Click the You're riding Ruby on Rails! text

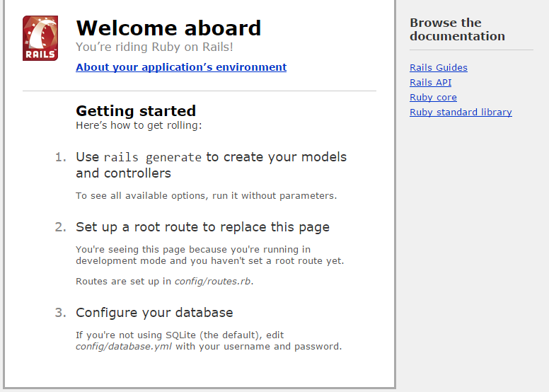pos(154,47)
